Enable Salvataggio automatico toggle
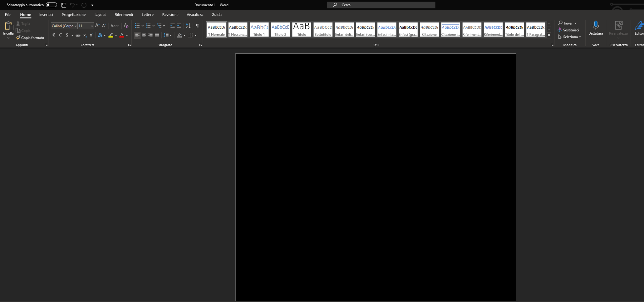The image size is (644, 302). [51, 5]
